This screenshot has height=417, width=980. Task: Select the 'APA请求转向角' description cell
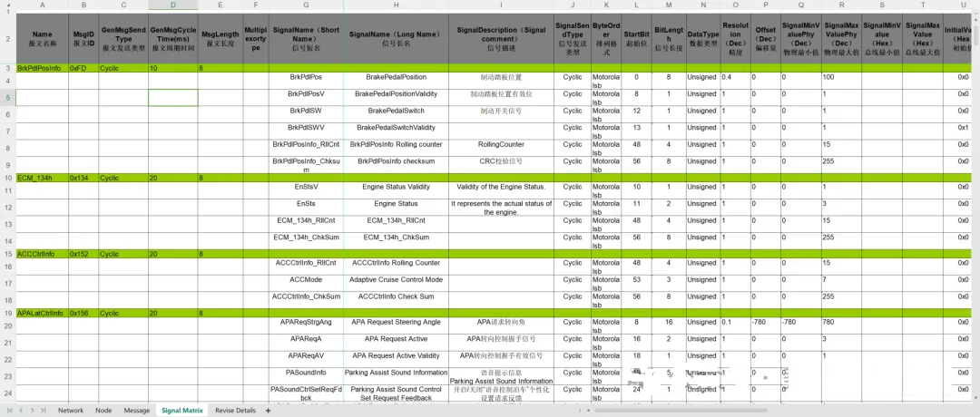tap(501, 325)
